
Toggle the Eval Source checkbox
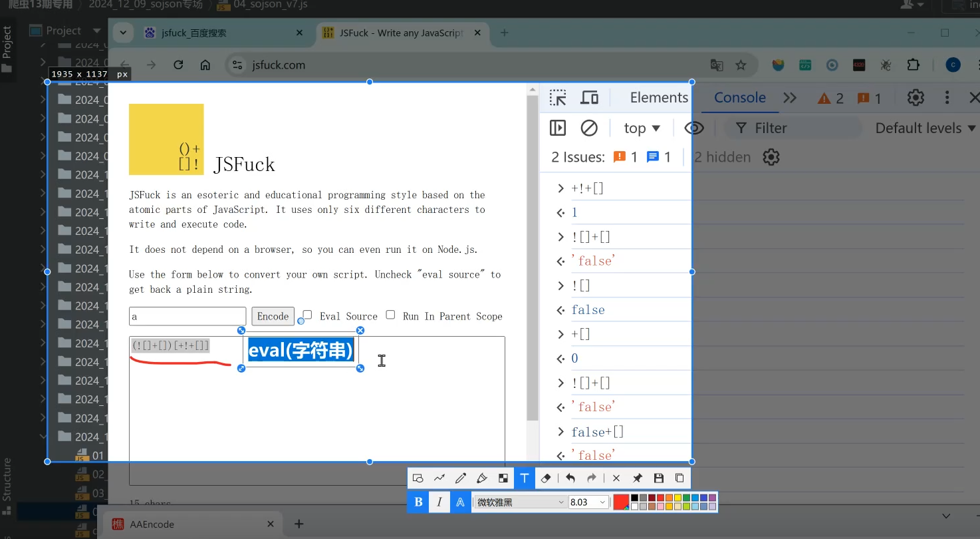coord(307,315)
